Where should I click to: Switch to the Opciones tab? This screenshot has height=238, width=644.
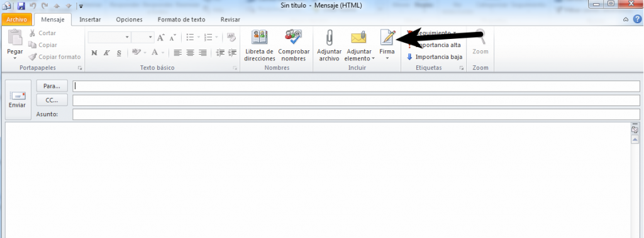pos(129,19)
